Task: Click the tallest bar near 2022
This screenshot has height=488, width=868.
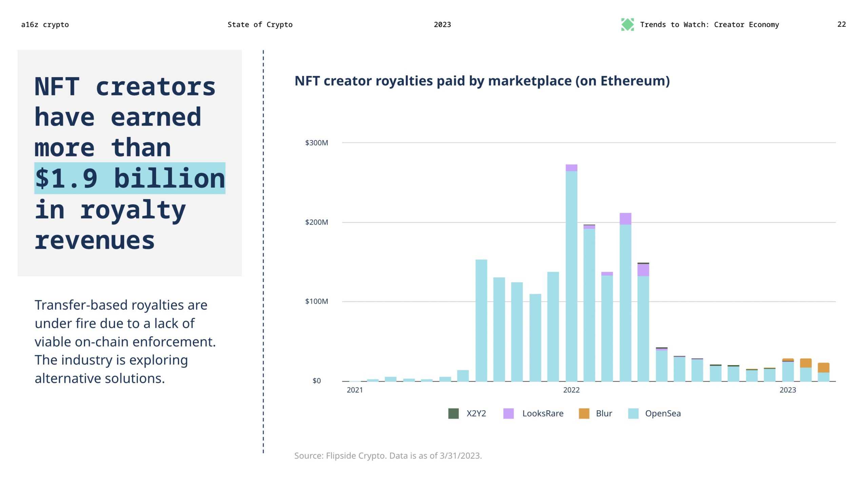Action: (x=571, y=271)
